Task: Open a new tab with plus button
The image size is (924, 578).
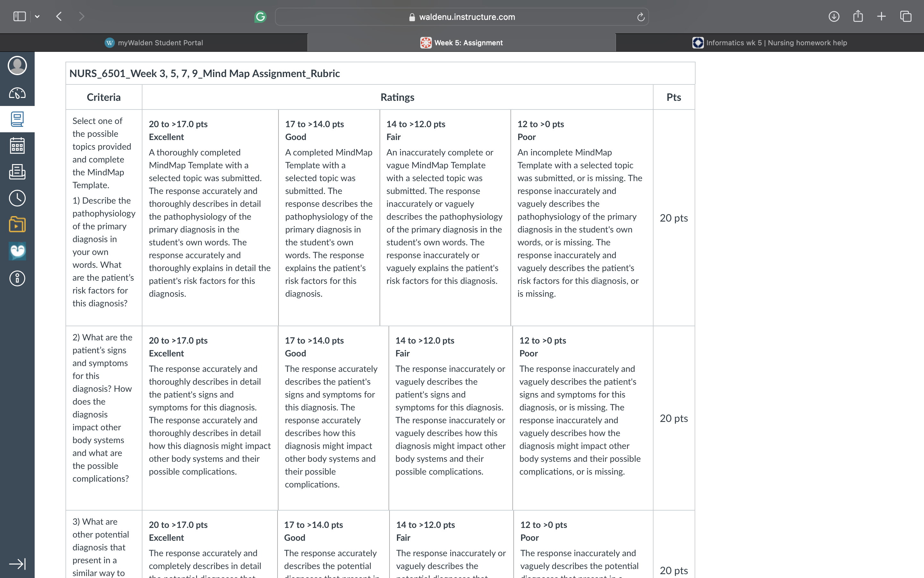Action: (881, 16)
